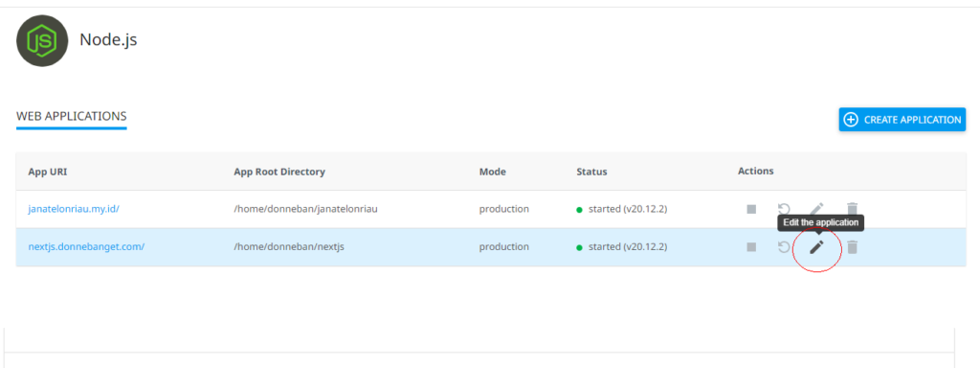Viewport: 980px width, 368px height.
Task: Open the janatelonriau.my.id/ link
Action: point(74,209)
